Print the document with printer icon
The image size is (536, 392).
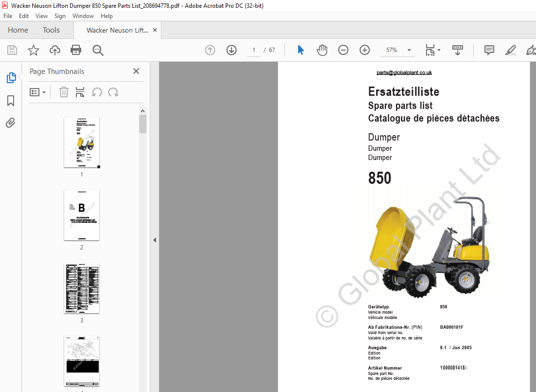(x=76, y=50)
